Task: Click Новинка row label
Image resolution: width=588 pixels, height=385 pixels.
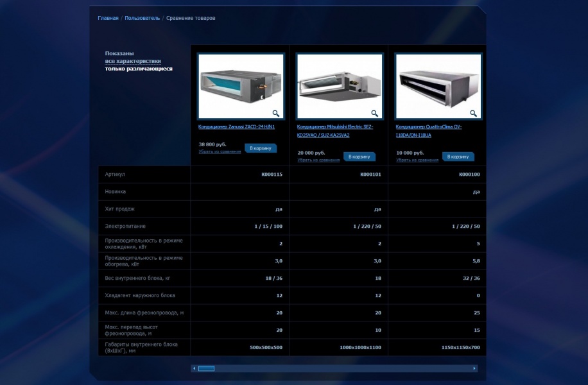Action: 115,192
